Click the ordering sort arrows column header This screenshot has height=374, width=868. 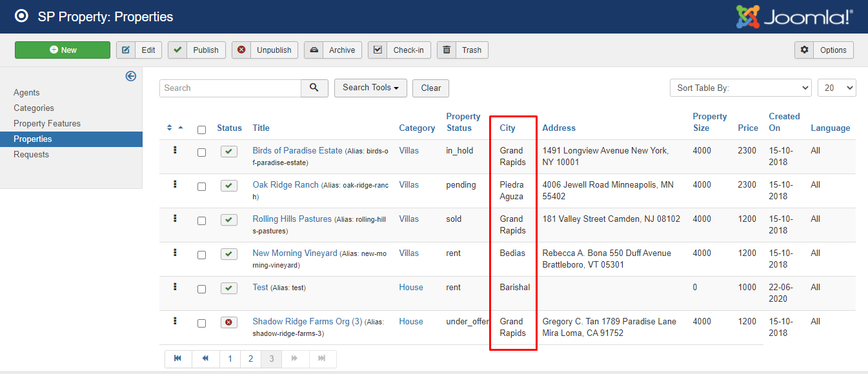click(x=175, y=128)
